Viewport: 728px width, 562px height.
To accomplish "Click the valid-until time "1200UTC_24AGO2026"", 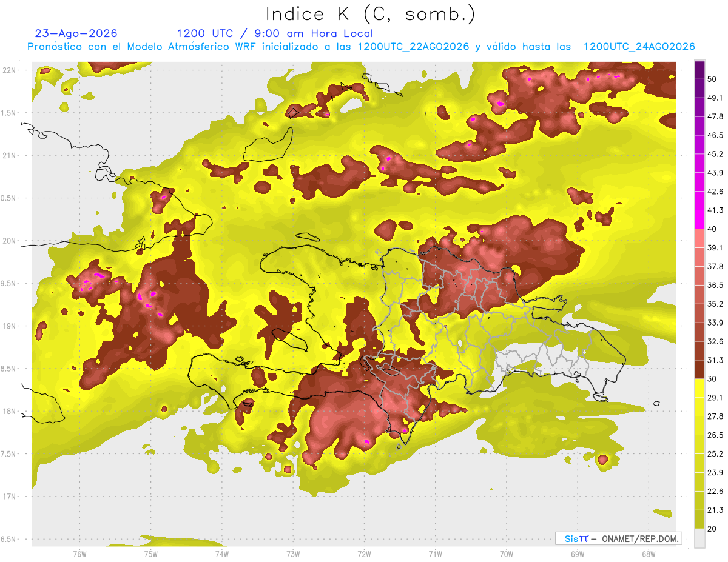I will (639, 47).
